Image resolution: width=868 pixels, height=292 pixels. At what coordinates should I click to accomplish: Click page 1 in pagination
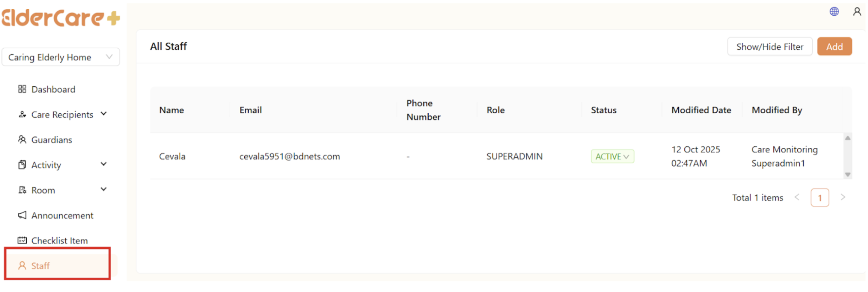tap(820, 198)
